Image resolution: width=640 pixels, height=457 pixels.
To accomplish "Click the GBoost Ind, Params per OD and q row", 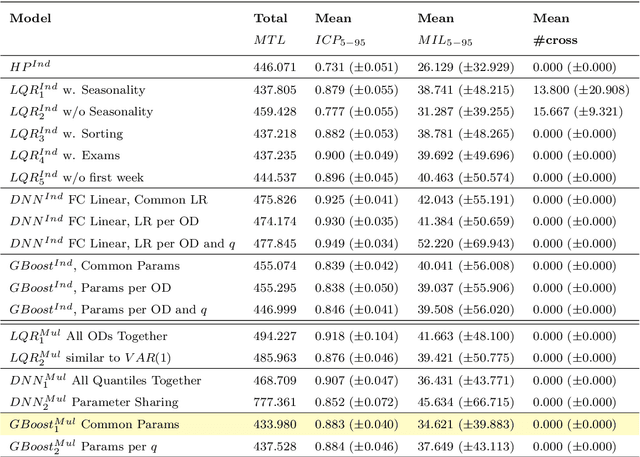I will click(108, 311).
